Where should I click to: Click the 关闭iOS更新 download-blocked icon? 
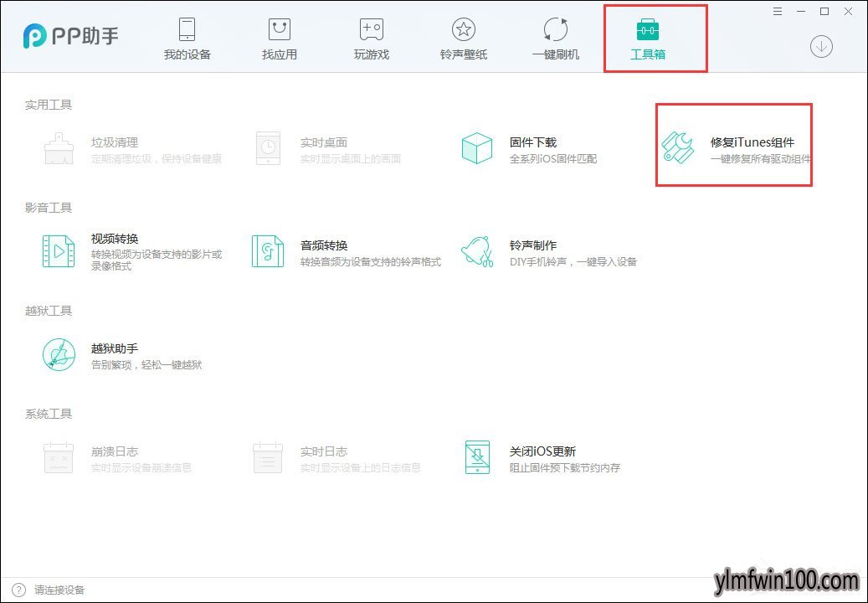tap(477, 457)
